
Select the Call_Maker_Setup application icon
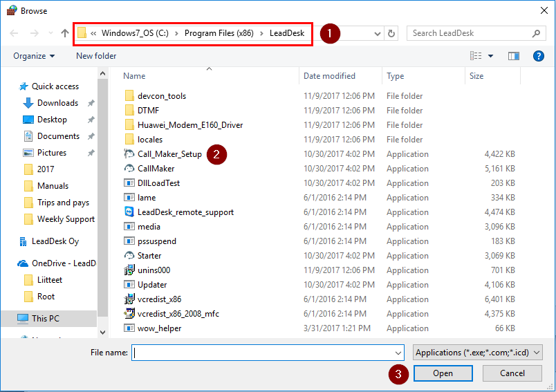tap(129, 154)
